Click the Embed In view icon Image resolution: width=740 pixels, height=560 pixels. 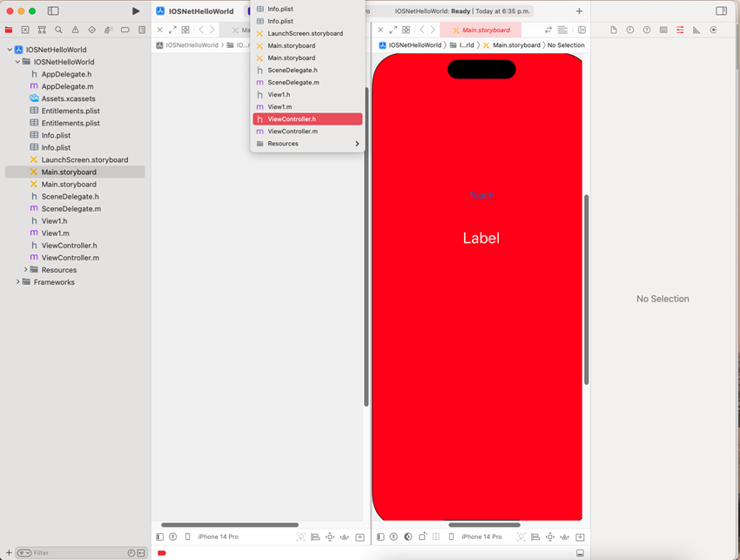click(580, 536)
